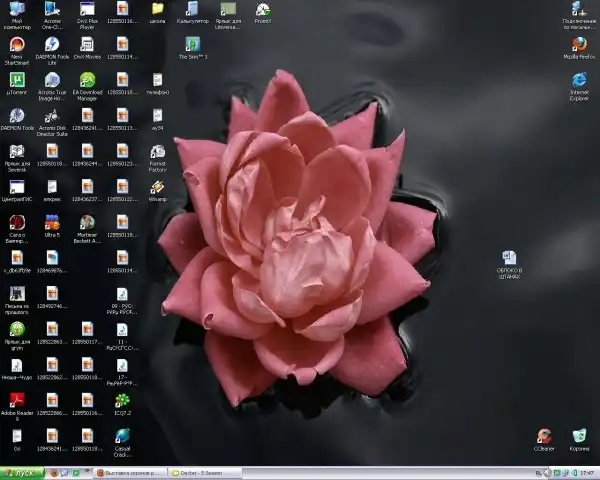Screen dimensions: 600x480
Task: Open DivX Plus Player shortcut
Action: (x=87, y=10)
